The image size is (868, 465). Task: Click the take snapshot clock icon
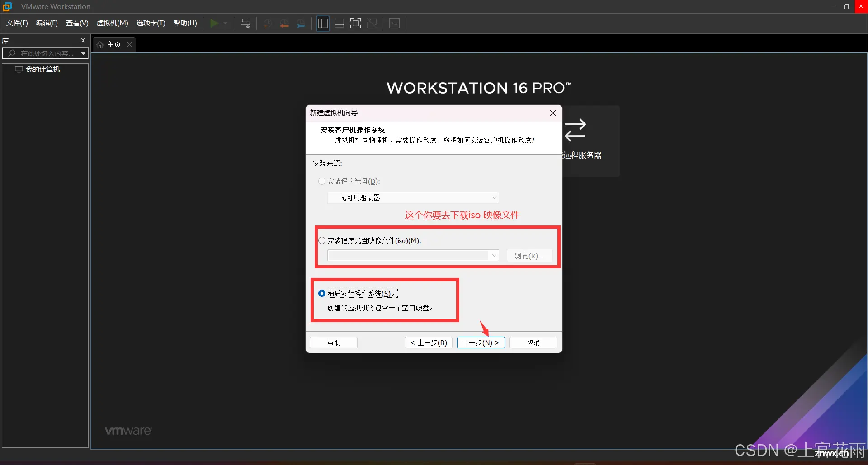[x=268, y=23]
